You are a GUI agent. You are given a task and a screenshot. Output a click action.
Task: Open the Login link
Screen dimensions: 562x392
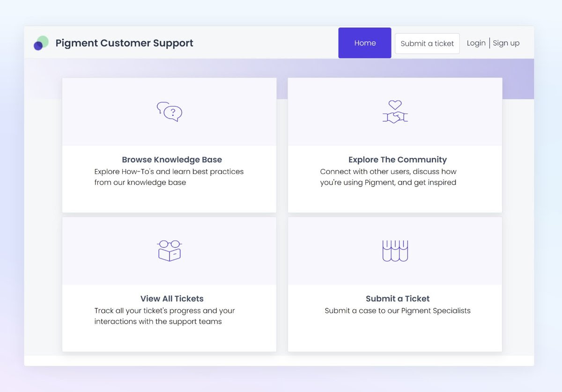coord(476,43)
